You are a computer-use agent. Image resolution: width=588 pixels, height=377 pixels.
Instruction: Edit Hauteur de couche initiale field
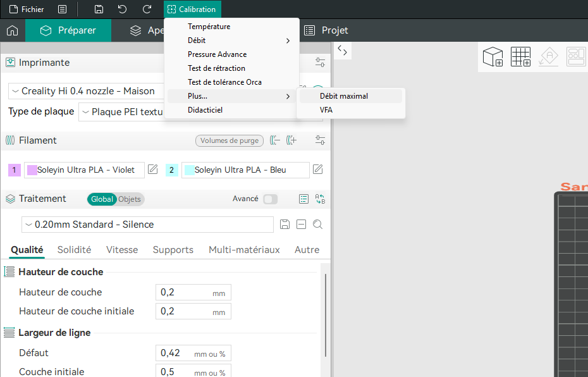pyautogui.click(x=193, y=311)
